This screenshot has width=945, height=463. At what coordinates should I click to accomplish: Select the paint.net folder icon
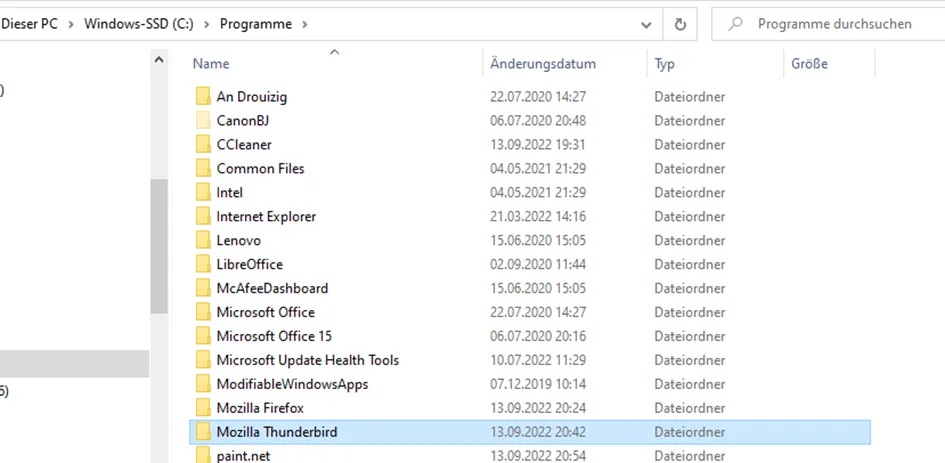pyautogui.click(x=203, y=455)
